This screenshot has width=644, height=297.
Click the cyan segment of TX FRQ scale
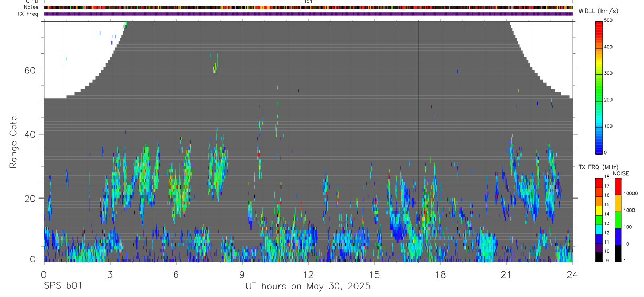599,229
